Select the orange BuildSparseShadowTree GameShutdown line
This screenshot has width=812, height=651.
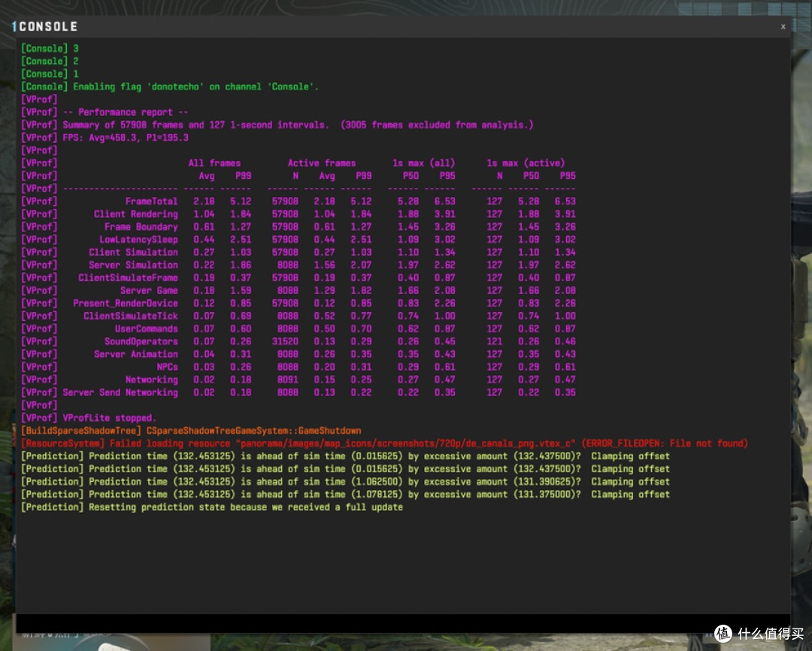click(191, 431)
